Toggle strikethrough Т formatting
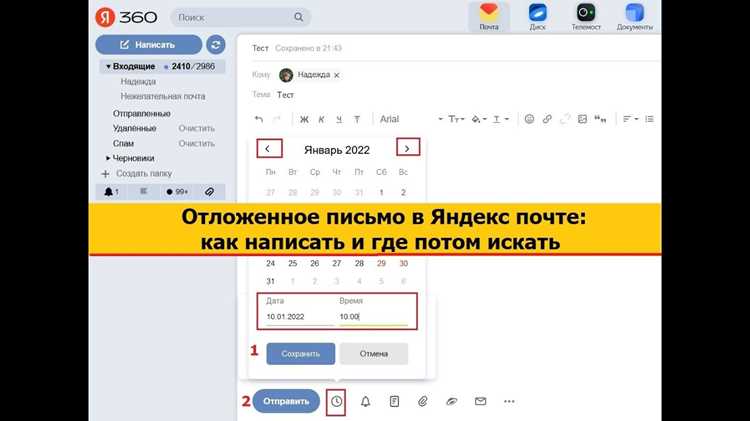Viewport: 750px width, 421px height. click(x=357, y=119)
